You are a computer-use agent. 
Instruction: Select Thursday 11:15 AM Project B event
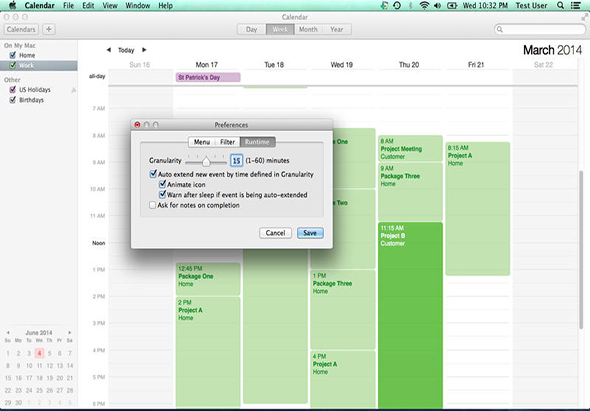(x=410, y=315)
